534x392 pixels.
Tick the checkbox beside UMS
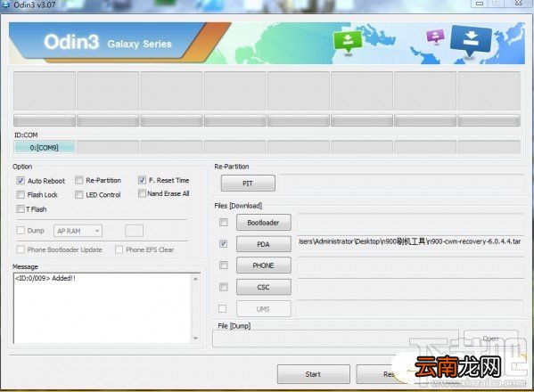(x=222, y=308)
